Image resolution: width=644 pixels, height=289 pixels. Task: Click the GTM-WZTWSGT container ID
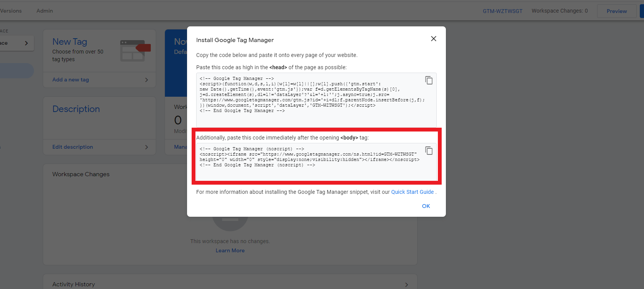coord(502,11)
